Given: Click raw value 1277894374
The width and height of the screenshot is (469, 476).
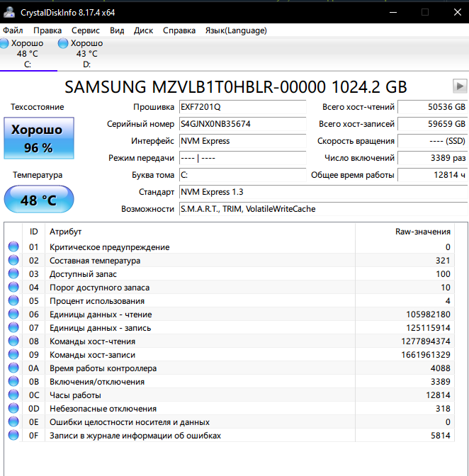Looking at the screenshot, I should coord(426,341).
